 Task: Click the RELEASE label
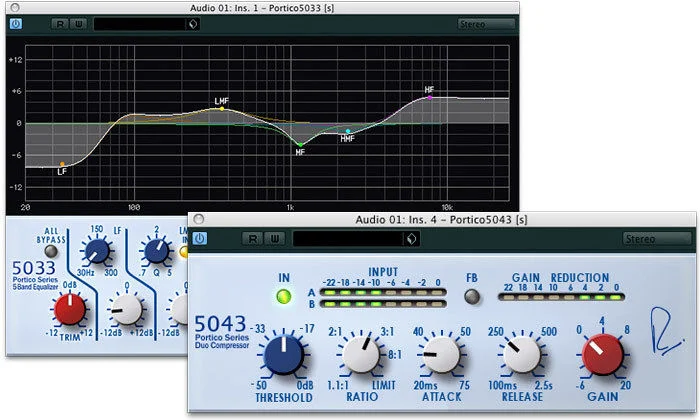[x=522, y=397]
